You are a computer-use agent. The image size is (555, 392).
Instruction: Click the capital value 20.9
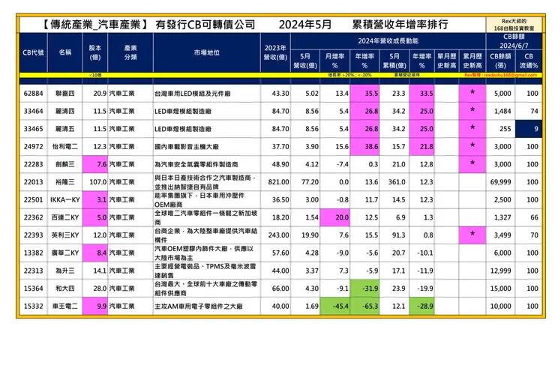[100, 94]
